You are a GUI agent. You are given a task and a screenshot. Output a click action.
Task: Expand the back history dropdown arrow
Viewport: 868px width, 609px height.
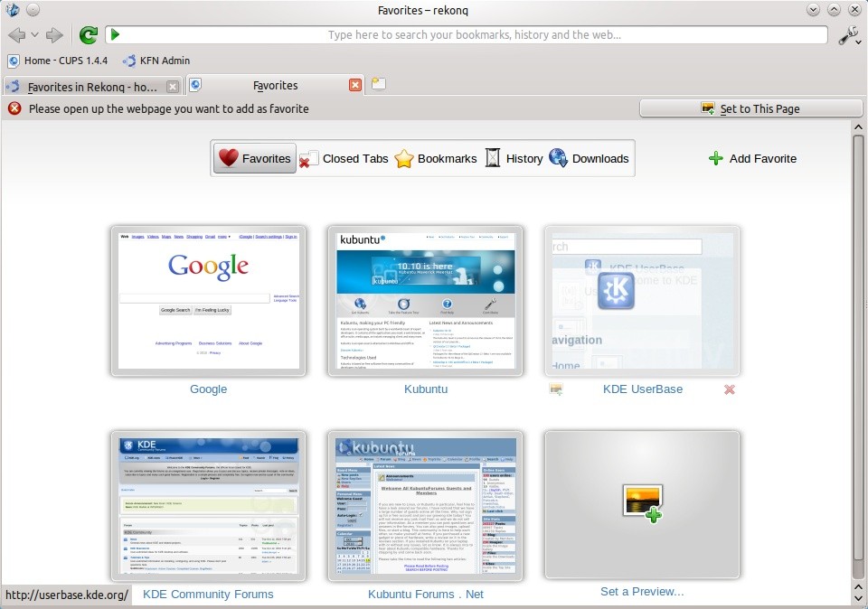[34, 35]
